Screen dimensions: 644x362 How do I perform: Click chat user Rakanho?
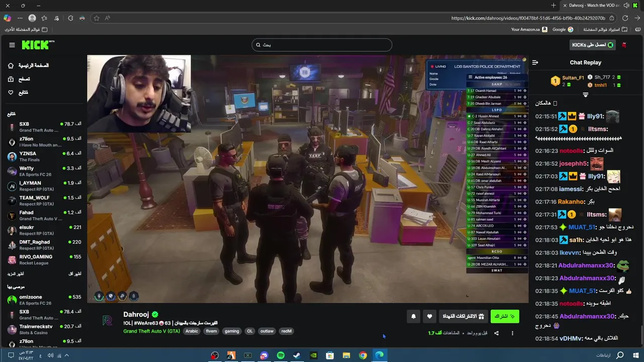click(571, 202)
